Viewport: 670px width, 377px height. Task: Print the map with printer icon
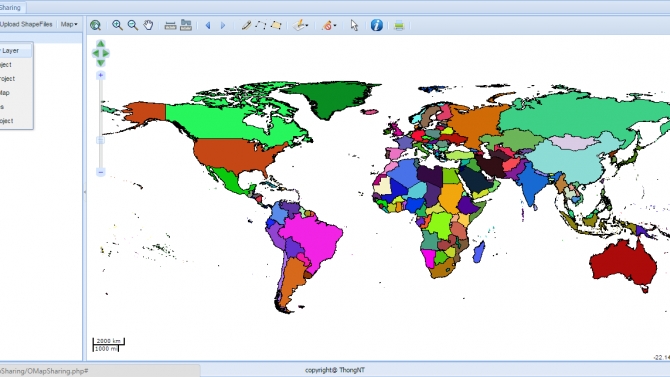coord(399,26)
